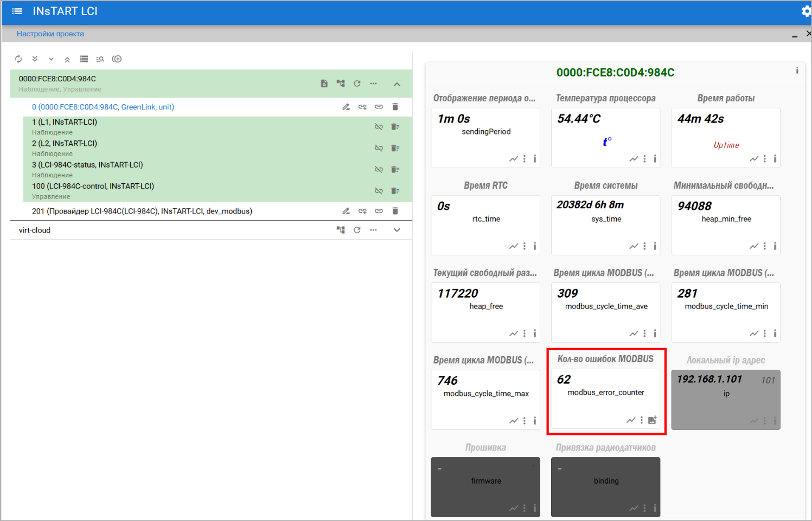Delete the LCI-984C-status row
812x521 pixels.
(x=395, y=169)
